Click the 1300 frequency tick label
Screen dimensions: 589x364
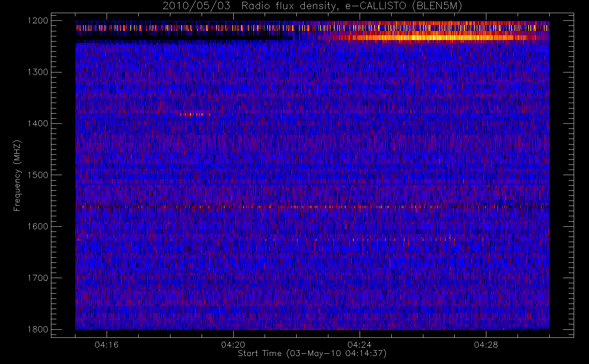[38, 72]
